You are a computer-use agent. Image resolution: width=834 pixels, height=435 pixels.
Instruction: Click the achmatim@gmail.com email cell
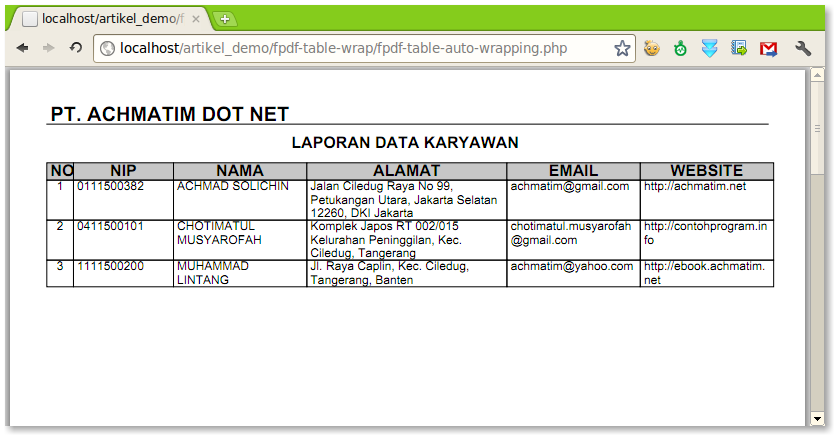coord(570,186)
